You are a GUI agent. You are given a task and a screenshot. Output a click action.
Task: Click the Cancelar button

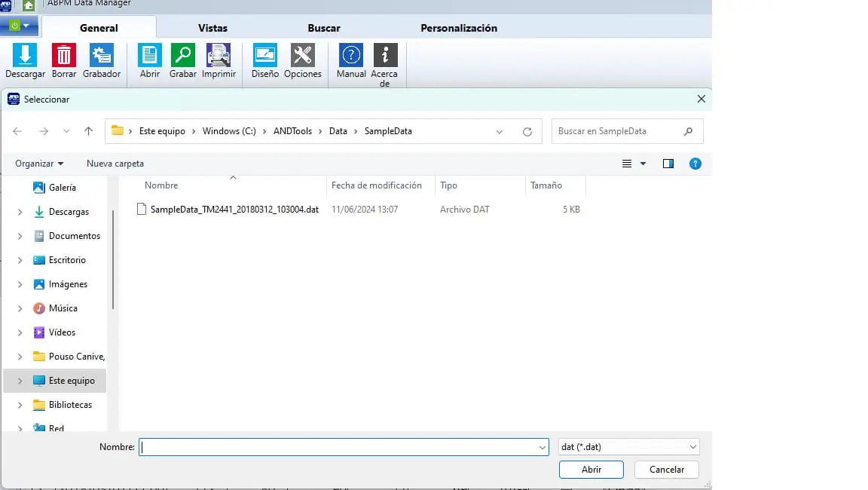tap(666, 470)
